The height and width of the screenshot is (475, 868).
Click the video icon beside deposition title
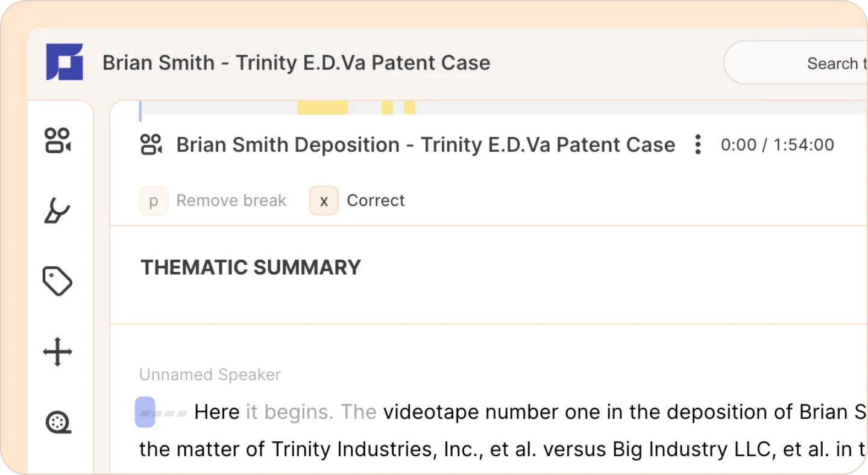click(x=151, y=145)
